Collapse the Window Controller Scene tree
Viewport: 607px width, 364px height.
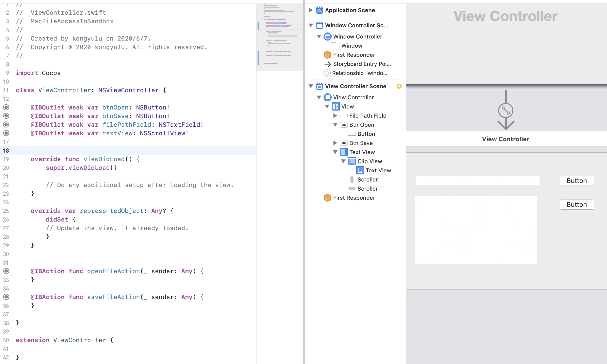tap(311, 25)
